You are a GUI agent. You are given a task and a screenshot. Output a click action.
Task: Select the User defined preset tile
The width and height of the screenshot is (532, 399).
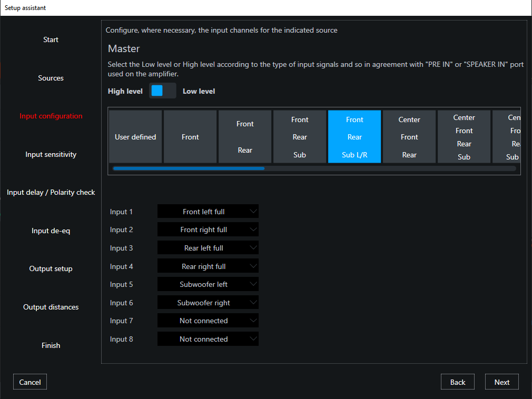click(x=135, y=136)
